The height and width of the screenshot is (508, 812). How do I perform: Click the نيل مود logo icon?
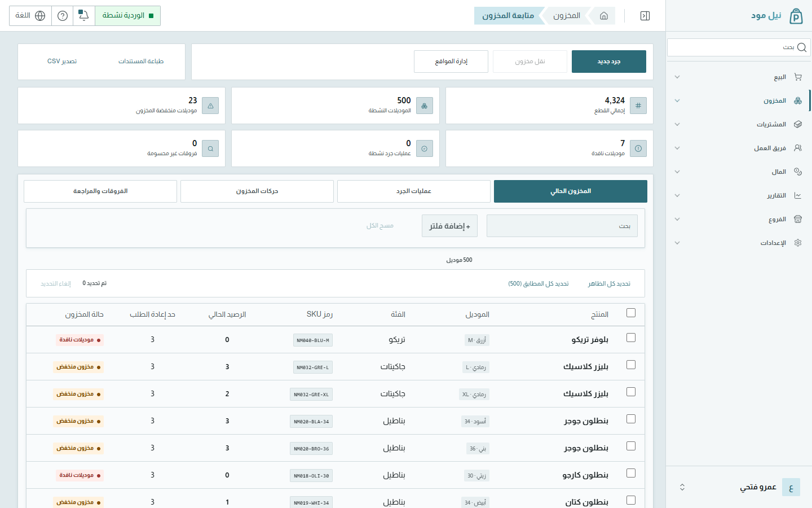pyautogui.click(x=796, y=16)
